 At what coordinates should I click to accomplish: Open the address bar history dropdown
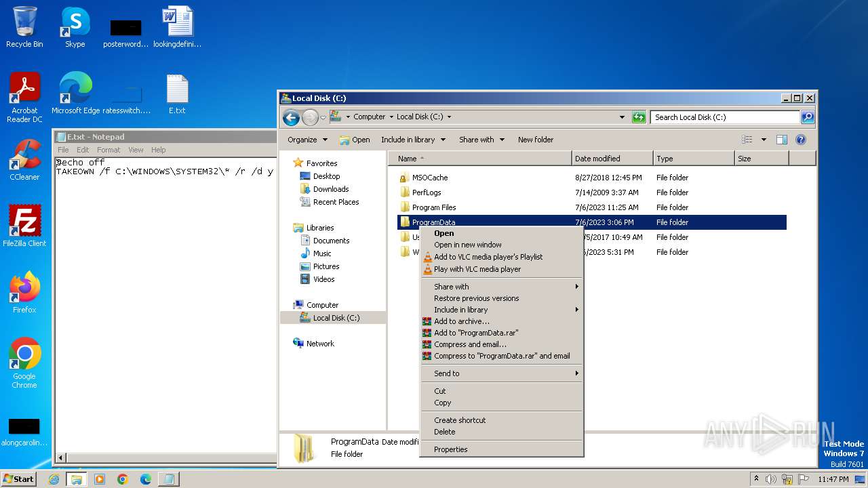point(622,117)
